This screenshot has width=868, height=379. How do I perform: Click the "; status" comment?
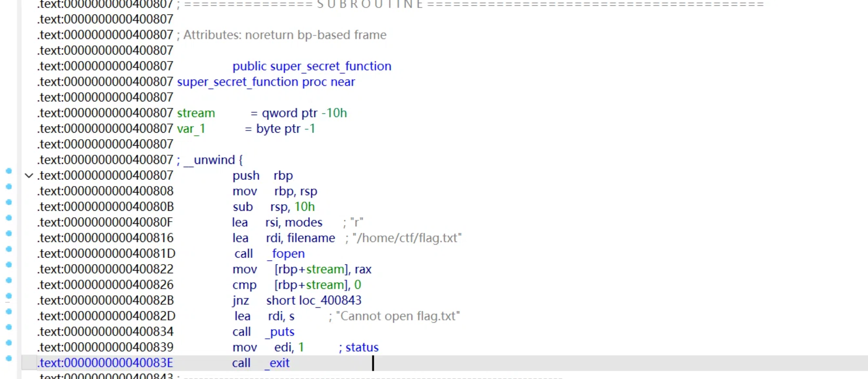[x=359, y=347]
